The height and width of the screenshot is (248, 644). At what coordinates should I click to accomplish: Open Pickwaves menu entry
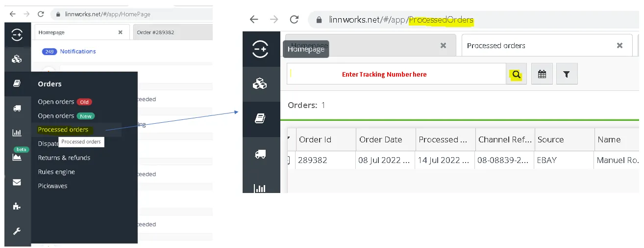(52, 186)
